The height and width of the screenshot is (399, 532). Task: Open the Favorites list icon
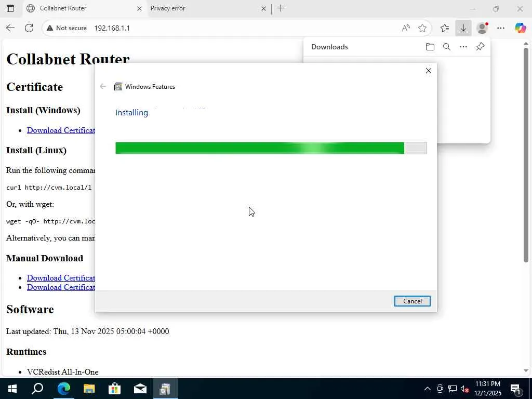(x=445, y=28)
